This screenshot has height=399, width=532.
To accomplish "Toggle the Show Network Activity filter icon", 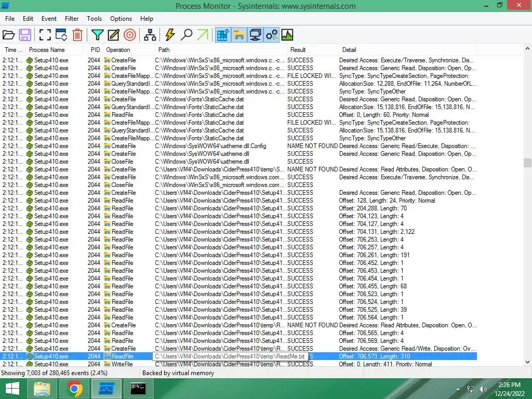I will pos(256,35).
